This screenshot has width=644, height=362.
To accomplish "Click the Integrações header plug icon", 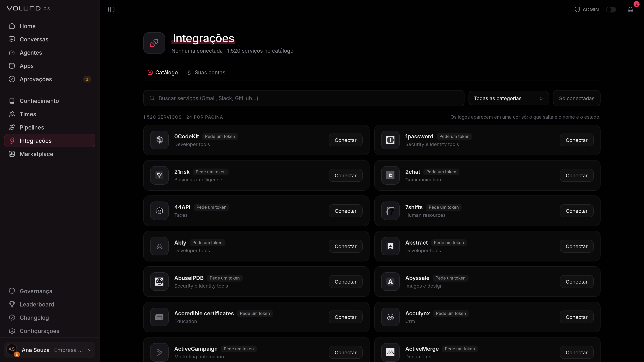I will click(154, 43).
